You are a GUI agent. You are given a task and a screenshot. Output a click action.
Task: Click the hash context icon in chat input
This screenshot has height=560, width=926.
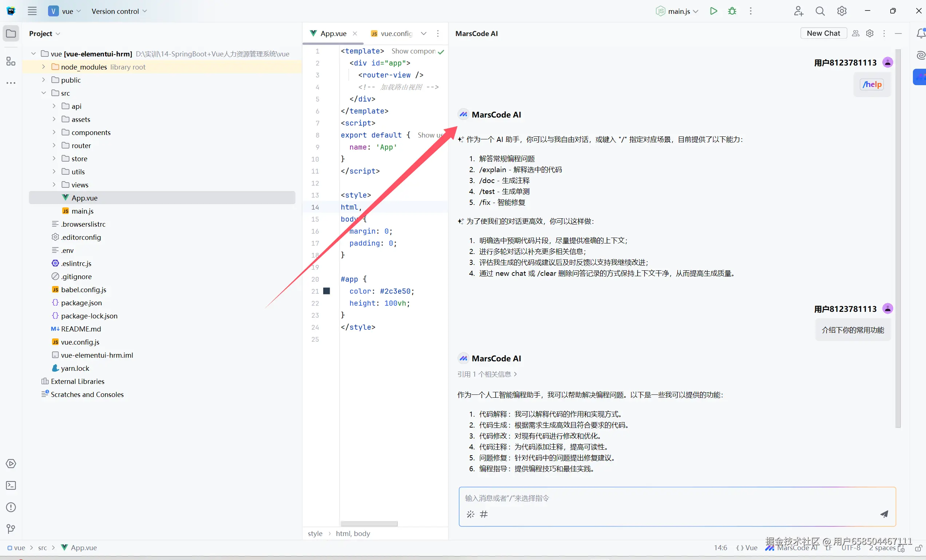click(x=484, y=514)
